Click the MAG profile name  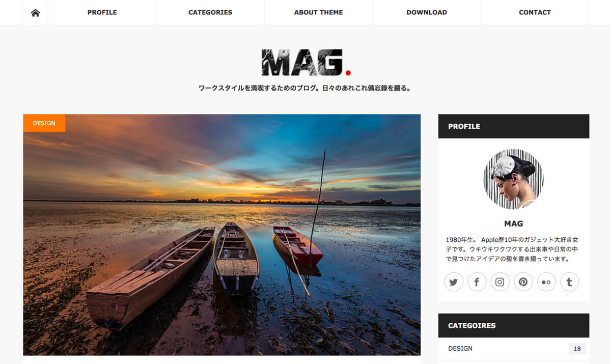coord(513,223)
